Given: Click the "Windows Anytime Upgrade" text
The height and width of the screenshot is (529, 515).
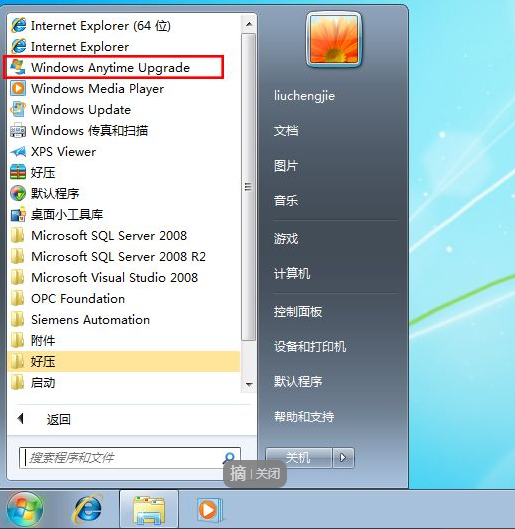Looking at the screenshot, I should point(111,68).
